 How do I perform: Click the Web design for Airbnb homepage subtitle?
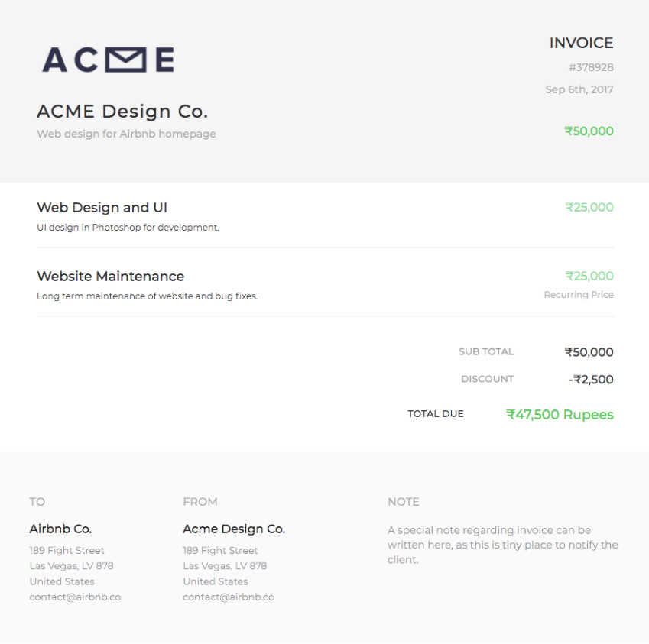[126, 134]
